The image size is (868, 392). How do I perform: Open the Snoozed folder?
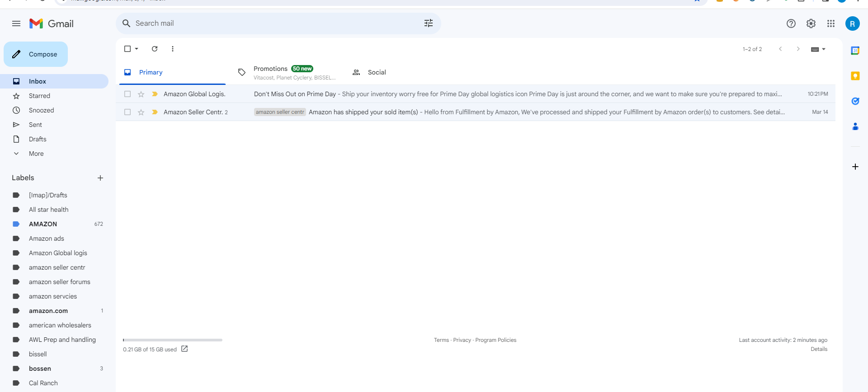coord(54,110)
